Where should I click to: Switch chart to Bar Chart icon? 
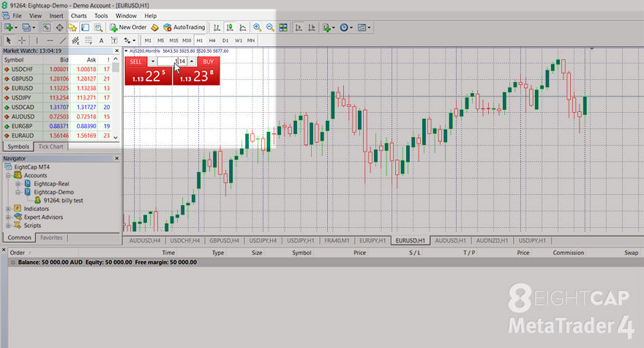tap(217, 28)
